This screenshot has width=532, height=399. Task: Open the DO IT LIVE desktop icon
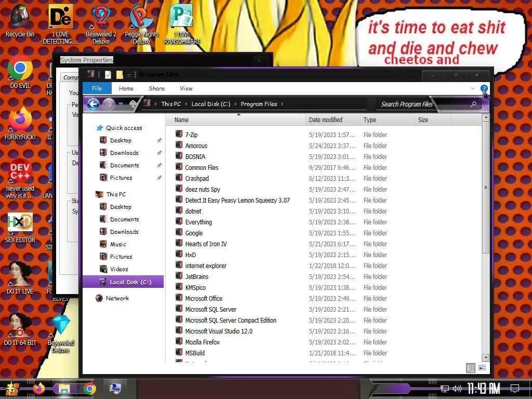pos(20,278)
